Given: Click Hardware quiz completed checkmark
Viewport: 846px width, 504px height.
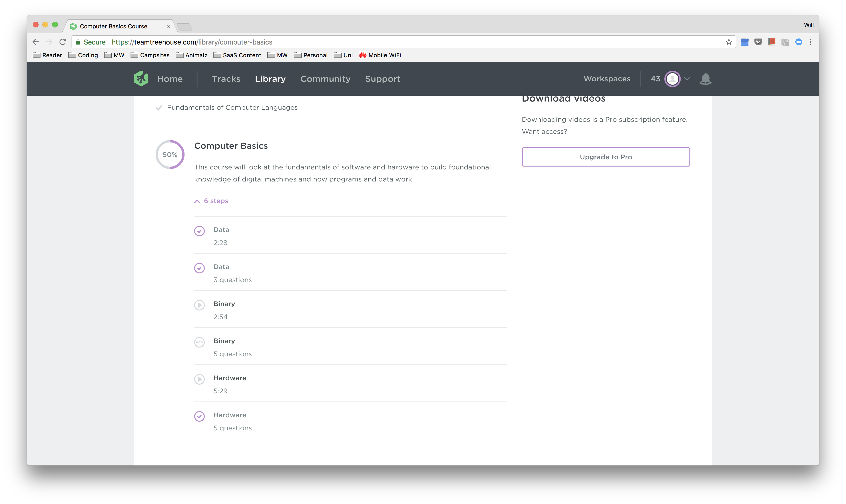Looking at the screenshot, I should tap(199, 416).
